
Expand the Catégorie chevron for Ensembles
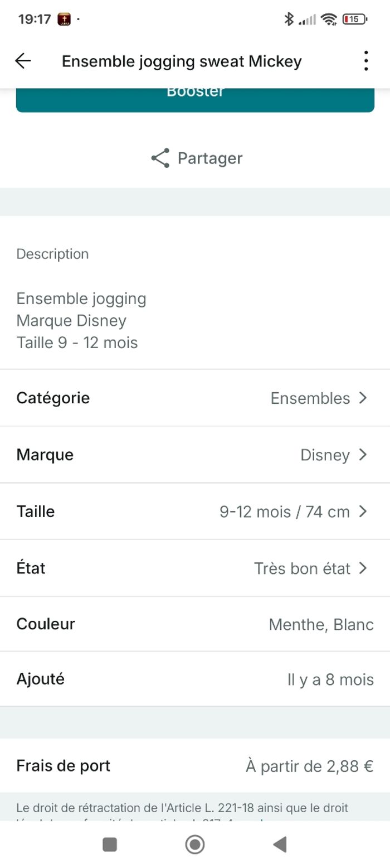[x=363, y=398]
